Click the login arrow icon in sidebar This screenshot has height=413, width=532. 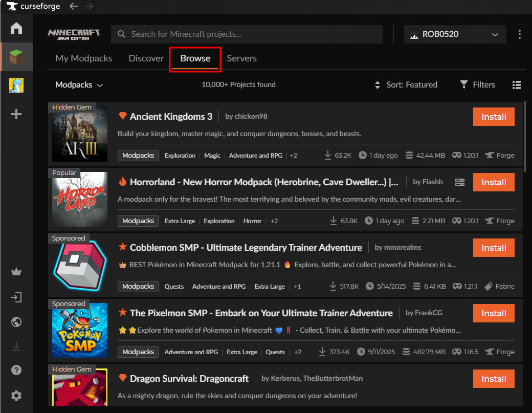pyautogui.click(x=16, y=298)
